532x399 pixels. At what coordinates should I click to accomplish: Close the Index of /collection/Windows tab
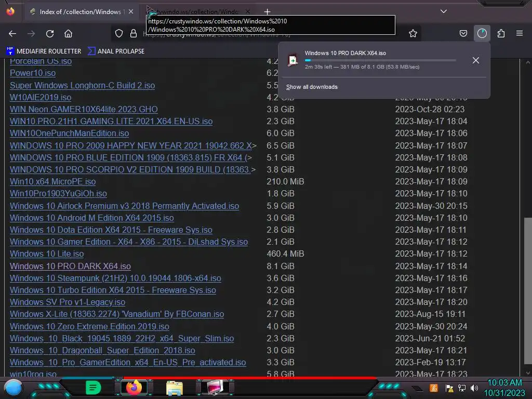(x=131, y=11)
